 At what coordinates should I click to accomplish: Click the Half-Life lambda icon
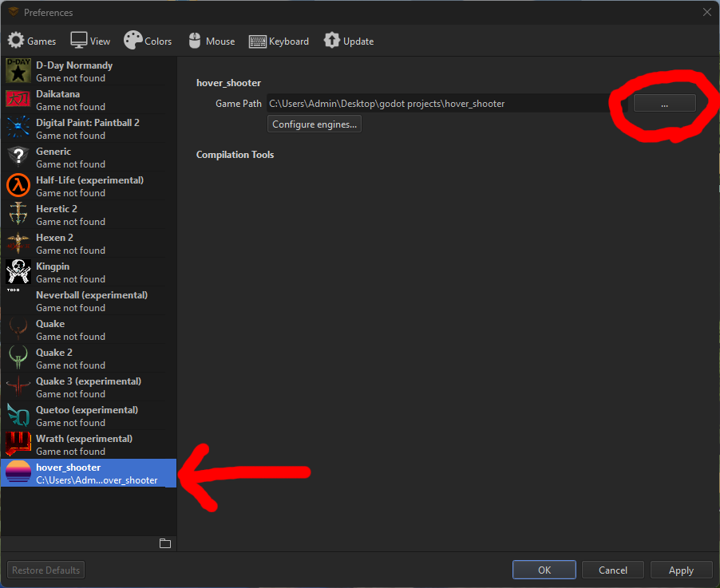[18, 185]
